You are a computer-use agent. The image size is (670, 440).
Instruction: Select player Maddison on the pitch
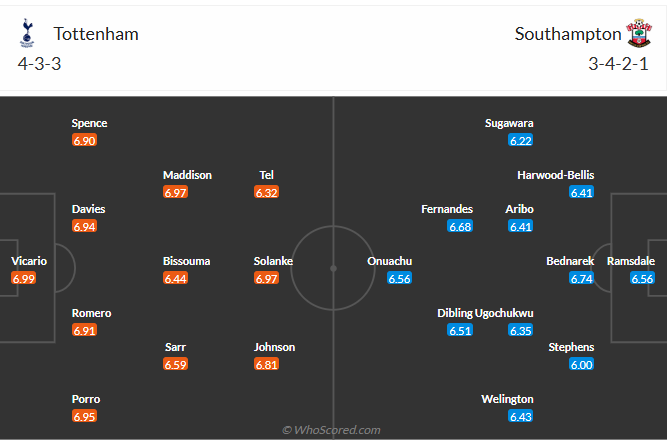click(x=187, y=175)
